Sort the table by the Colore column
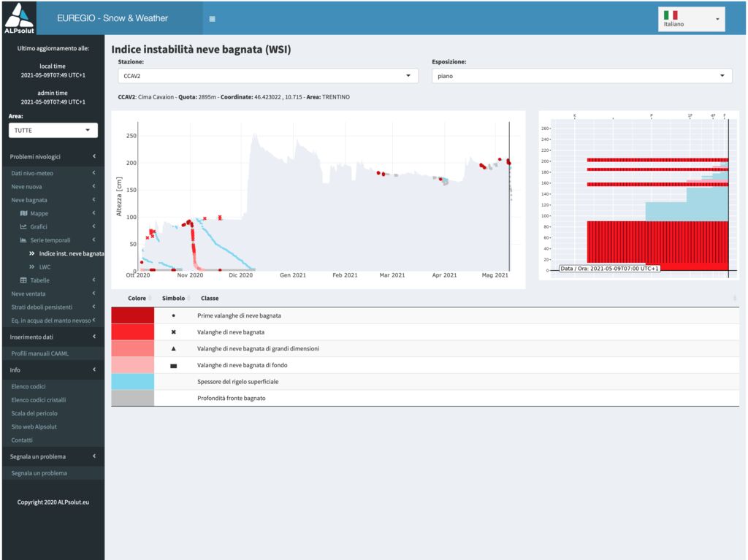Viewport: 748px width, 560px height. [x=137, y=298]
